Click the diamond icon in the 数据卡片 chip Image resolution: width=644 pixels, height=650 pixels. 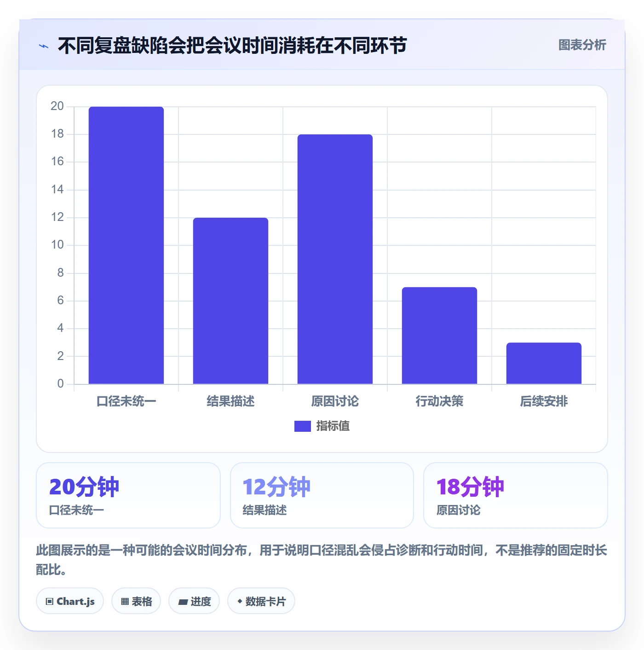240,601
